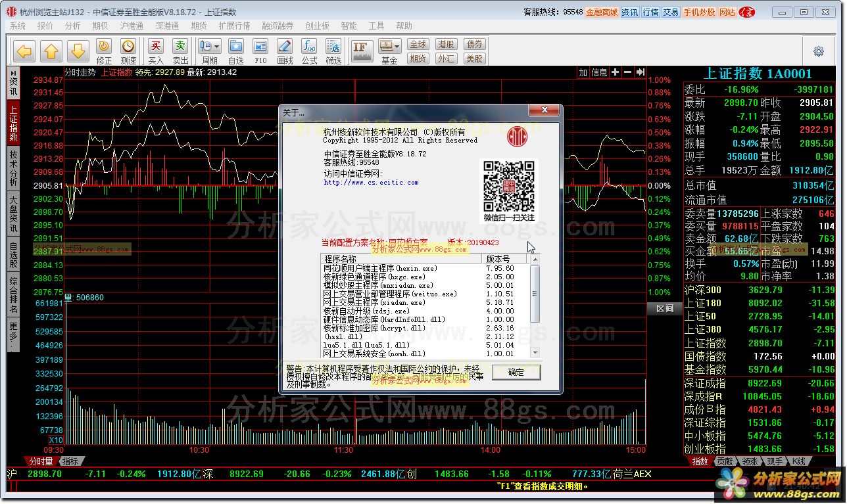Click the QR code in About dialog

click(x=510, y=186)
